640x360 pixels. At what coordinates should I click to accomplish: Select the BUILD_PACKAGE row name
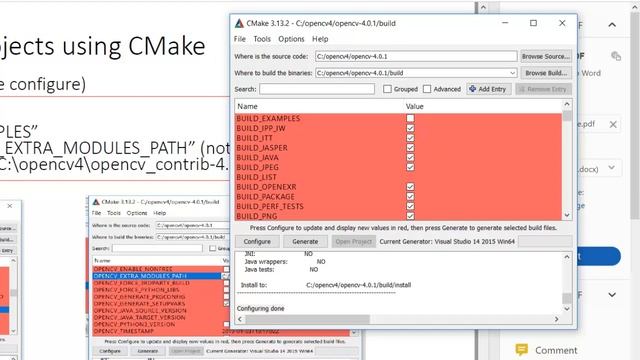click(x=265, y=197)
